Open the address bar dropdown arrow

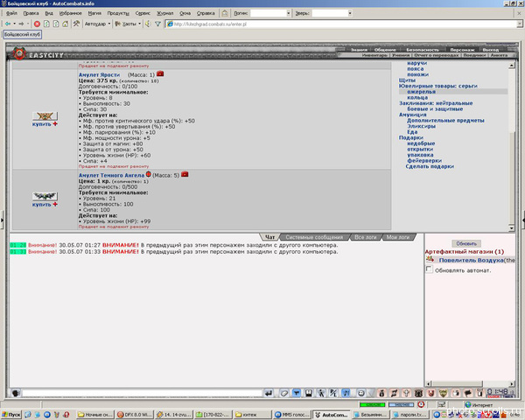[519, 24]
